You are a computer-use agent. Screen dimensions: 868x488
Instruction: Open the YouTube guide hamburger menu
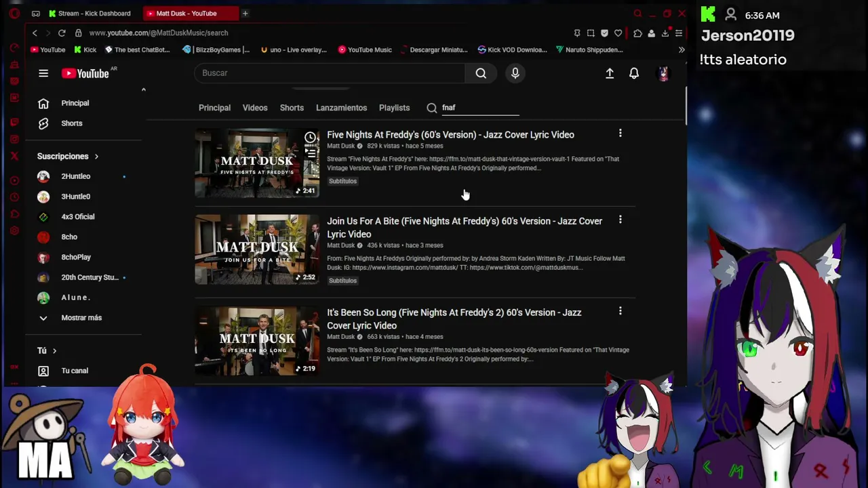coord(43,73)
